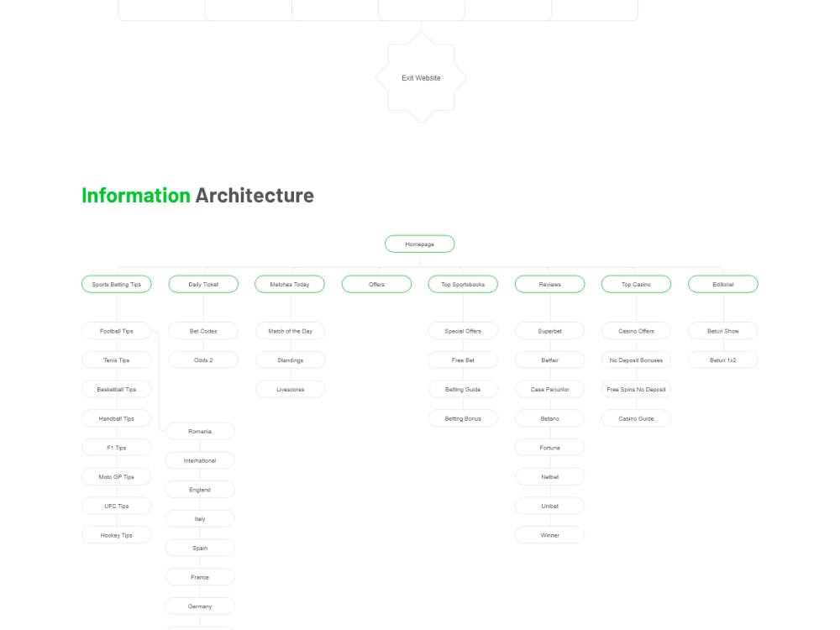840x630 pixels.
Task: Select the Free Bet node
Action: pyautogui.click(x=463, y=360)
